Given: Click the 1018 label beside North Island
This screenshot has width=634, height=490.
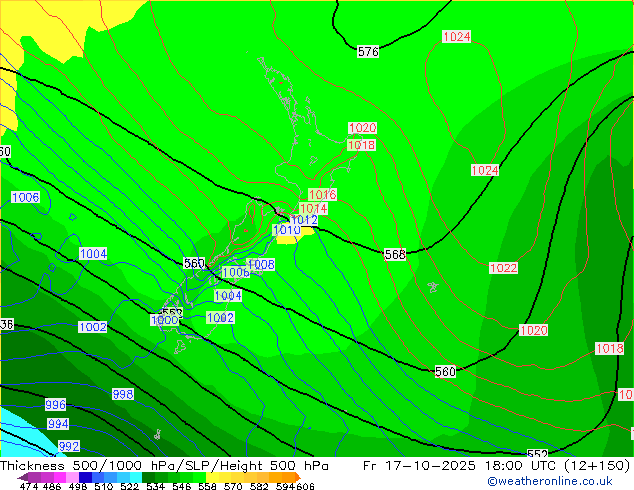Looking at the screenshot, I should 361,145.
